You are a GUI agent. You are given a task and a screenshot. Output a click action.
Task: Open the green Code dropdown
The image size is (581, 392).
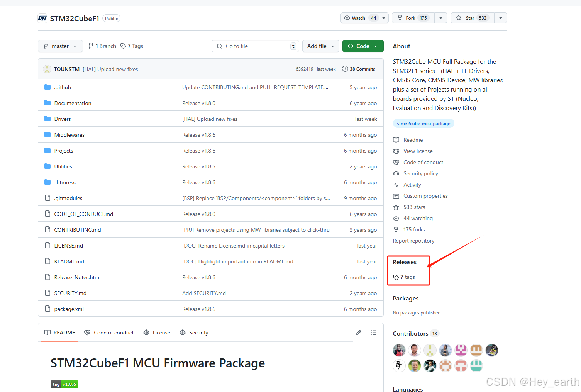click(363, 46)
